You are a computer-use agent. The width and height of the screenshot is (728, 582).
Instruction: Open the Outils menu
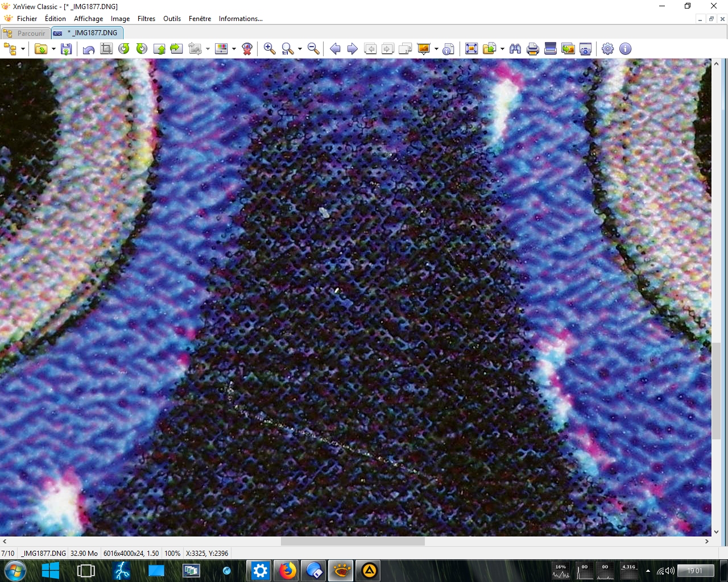coord(172,19)
